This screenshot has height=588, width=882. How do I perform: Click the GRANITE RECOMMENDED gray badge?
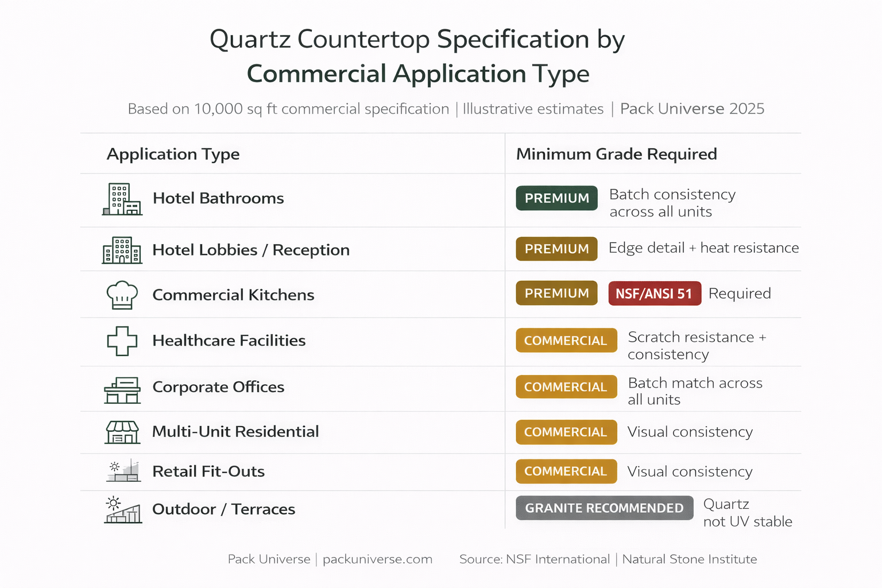[x=604, y=508]
